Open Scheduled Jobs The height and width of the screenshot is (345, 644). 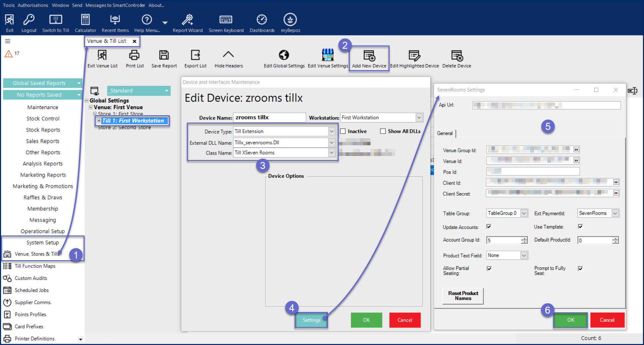32,290
